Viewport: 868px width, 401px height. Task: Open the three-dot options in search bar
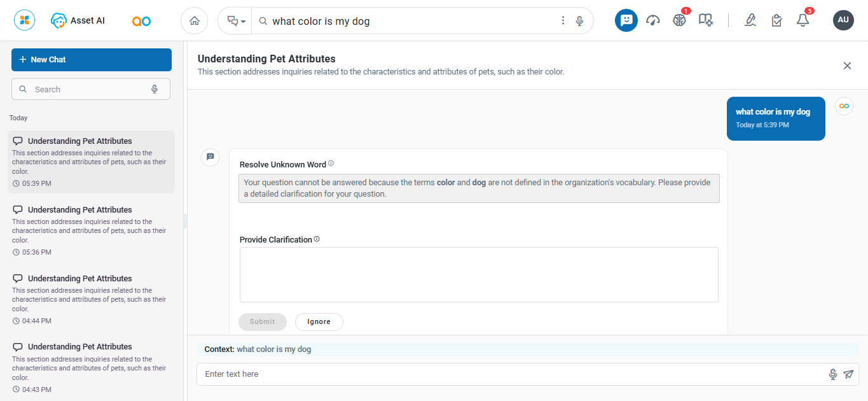[x=563, y=21]
